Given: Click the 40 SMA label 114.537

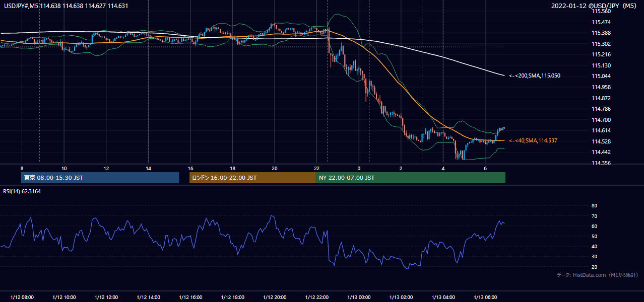Looking at the screenshot, I should point(533,140).
